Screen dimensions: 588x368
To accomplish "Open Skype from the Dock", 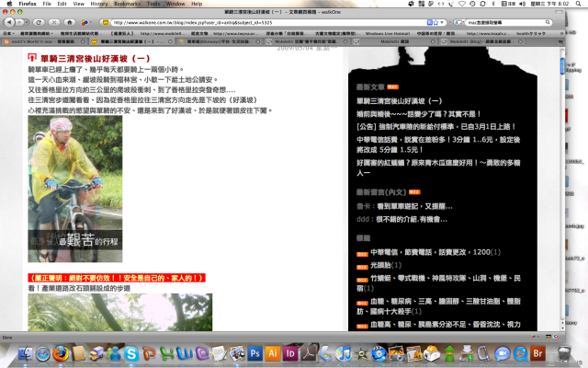I will [131, 353].
